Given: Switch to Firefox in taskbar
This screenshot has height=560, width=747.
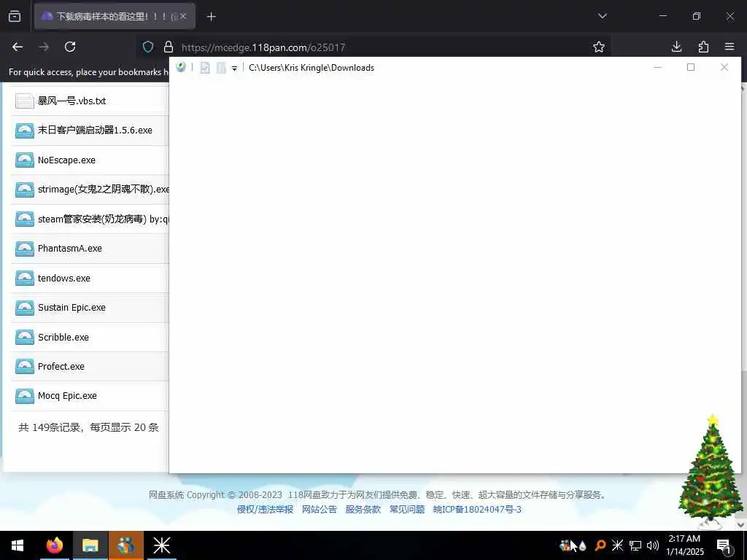Looking at the screenshot, I should click(x=54, y=545).
